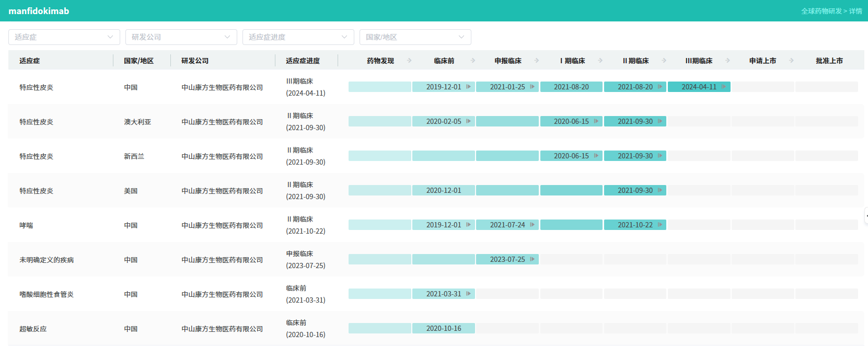The width and height of the screenshot is (868, 346).
Task: Click the 详情 breadcrumb item
Action: coord(855,11)
